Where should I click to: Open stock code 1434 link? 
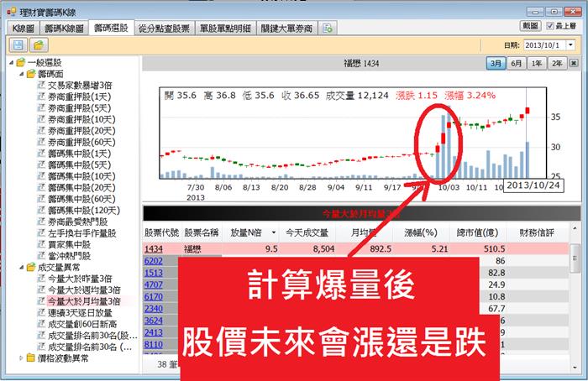click(x=154, y=248)
